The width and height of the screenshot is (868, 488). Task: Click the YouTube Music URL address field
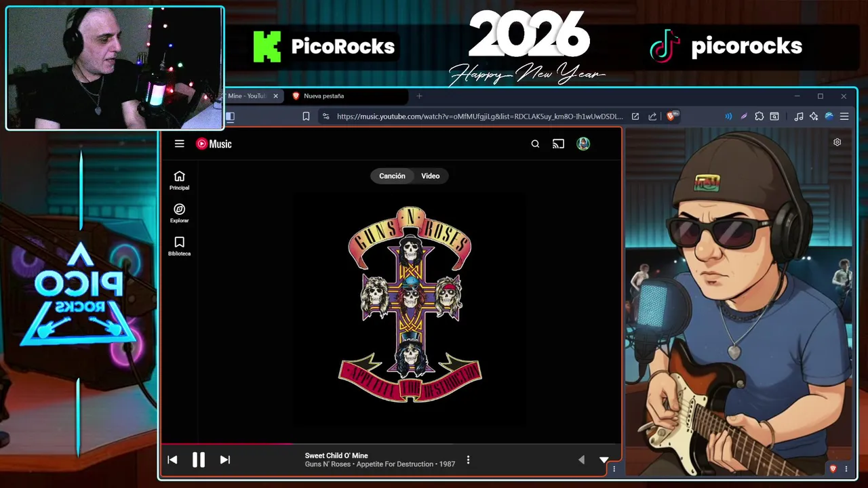tap(479, 117)
